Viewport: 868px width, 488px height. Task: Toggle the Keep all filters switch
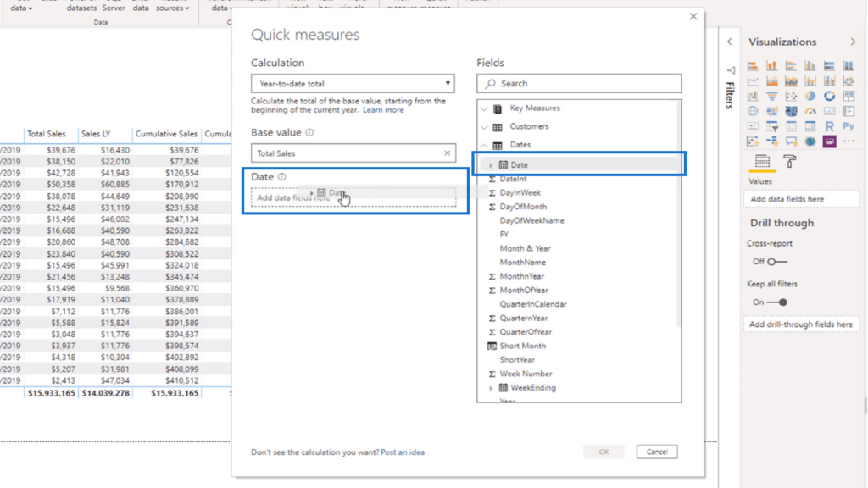point(777,302)
